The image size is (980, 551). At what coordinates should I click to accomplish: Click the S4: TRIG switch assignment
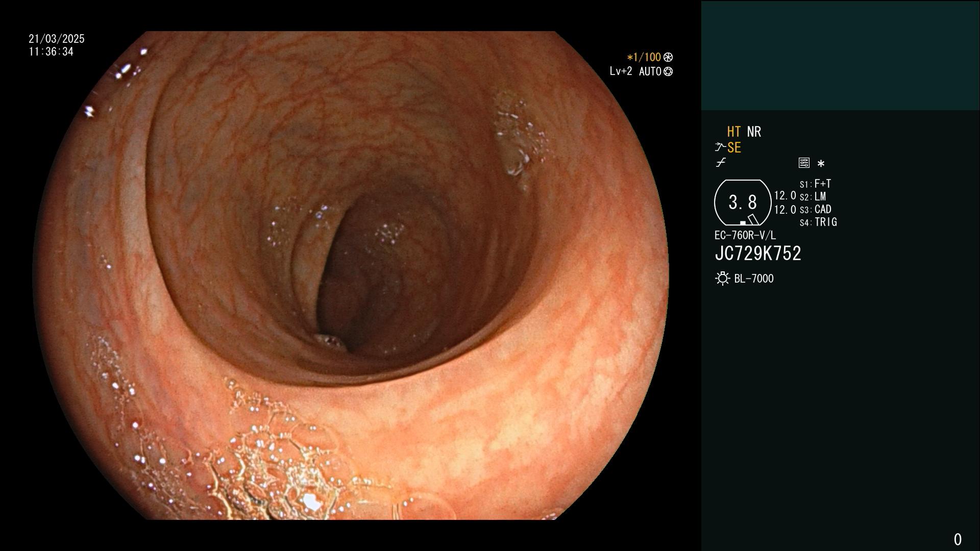point(818,222)
